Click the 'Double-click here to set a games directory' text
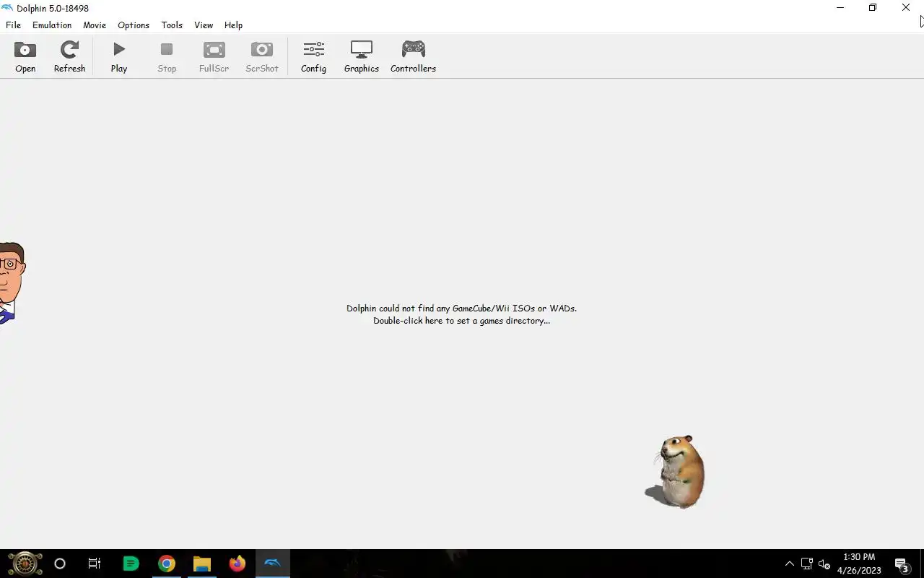This screenshot has width=924, height=578. pos(461,321)
